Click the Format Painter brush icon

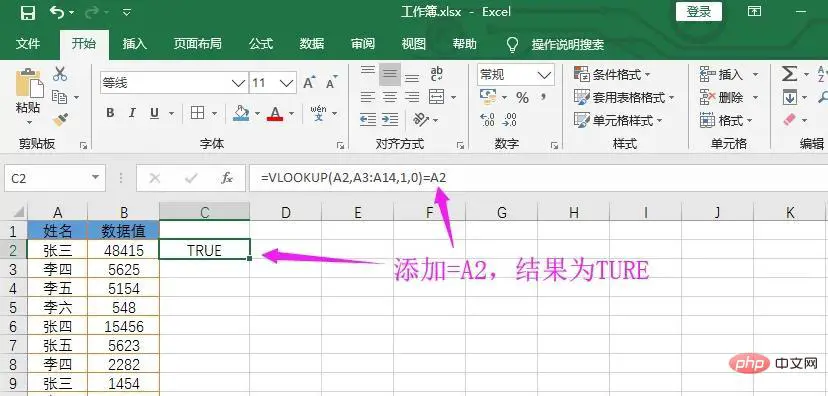[60, 120]
